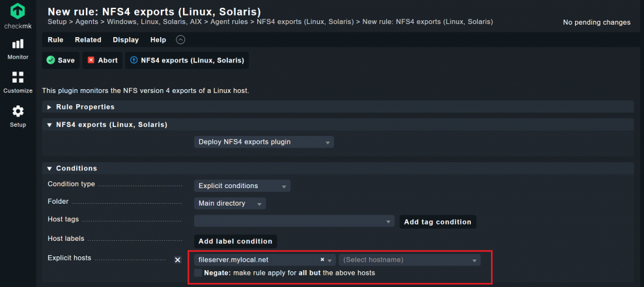The height and width of the screenshot is (287, 644).
Task: Click the Condition type label
Action: coord(71,184)
